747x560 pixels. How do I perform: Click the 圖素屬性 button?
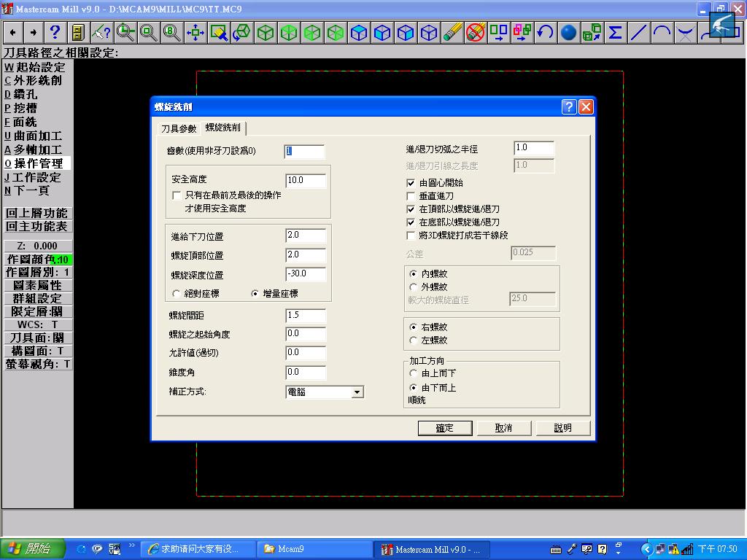(38, 285)
